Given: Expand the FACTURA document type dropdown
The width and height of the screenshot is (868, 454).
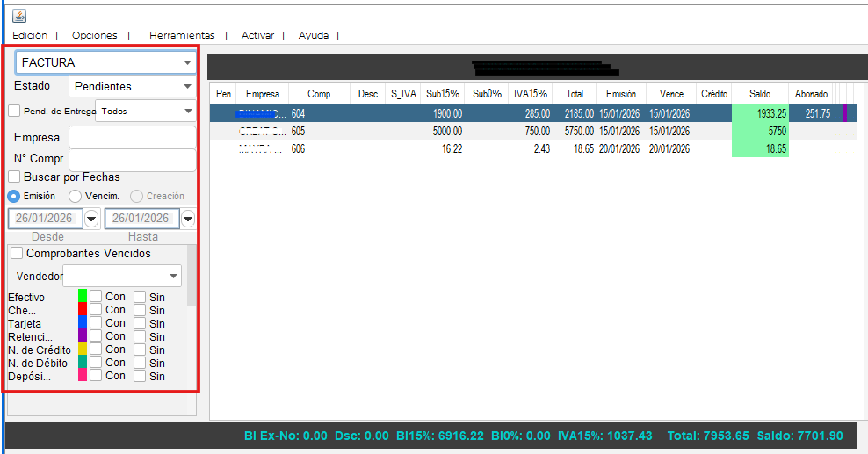Looking at the screenshot, I should click(x=187, y=63).
